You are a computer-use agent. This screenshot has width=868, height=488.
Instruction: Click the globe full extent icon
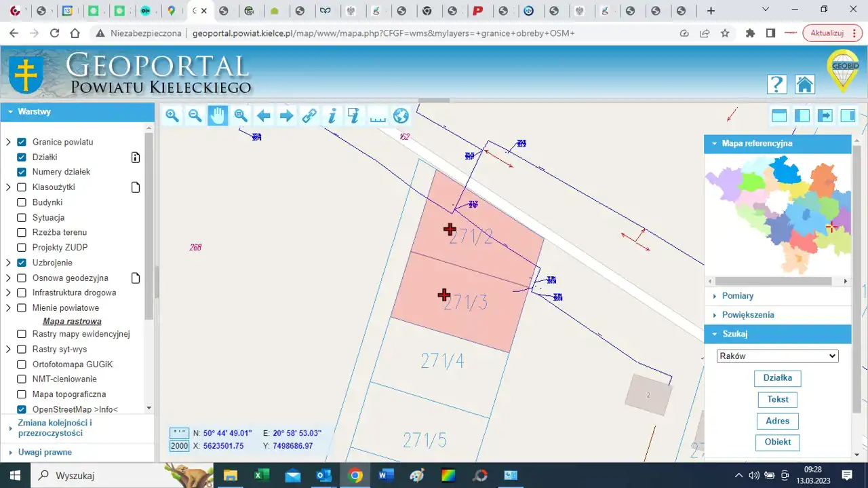[x=401, y=116]
